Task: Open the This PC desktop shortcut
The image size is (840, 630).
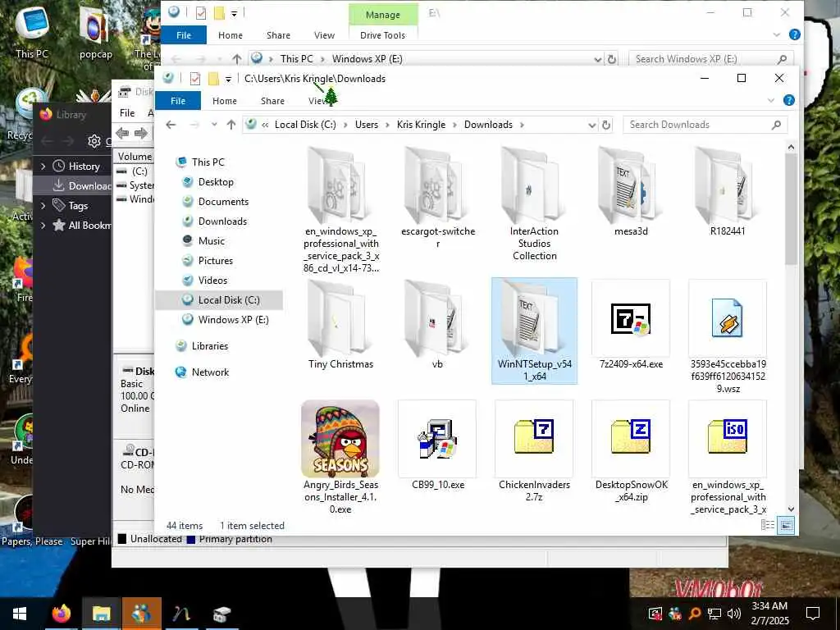Action: tap(32, 33)
